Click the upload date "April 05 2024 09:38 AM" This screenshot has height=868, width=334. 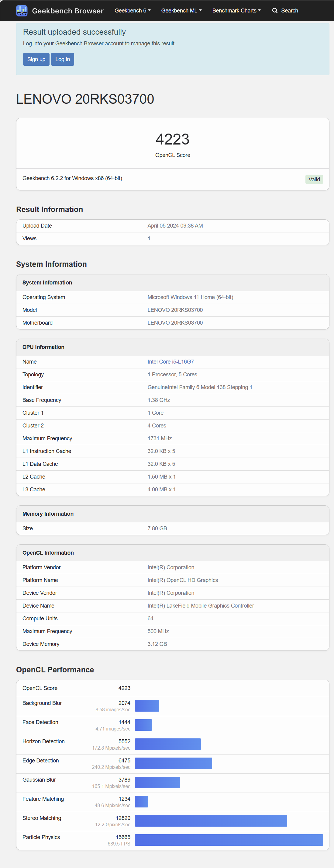(x=175, y=226)
